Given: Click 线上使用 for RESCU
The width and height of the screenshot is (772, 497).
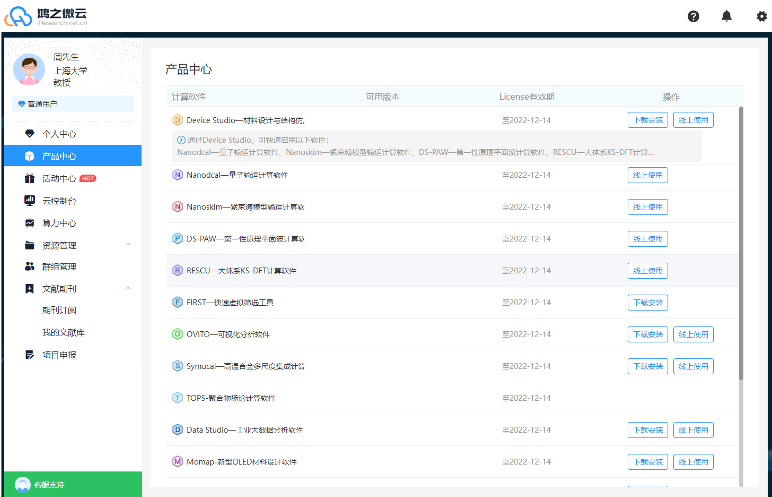Looking at the screenshot, I should tap(647, 271).
